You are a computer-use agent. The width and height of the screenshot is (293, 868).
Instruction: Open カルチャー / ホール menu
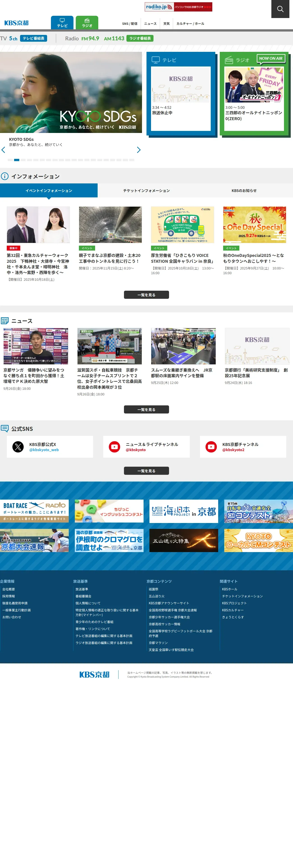[190, 24]
